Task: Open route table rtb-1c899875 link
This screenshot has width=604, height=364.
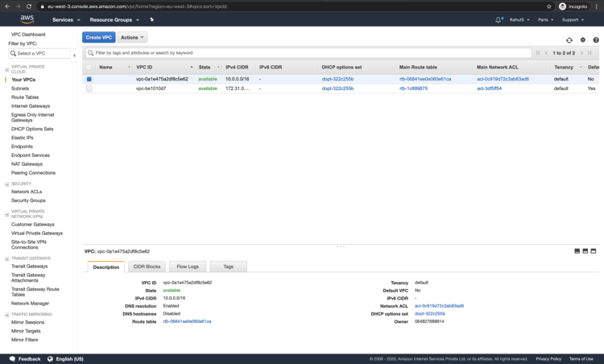Action: click(413, 89)
